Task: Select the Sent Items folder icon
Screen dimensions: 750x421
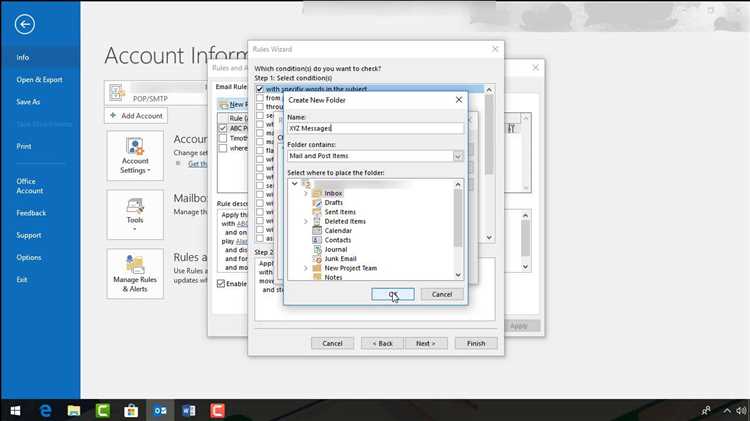Action: [317, 212]
